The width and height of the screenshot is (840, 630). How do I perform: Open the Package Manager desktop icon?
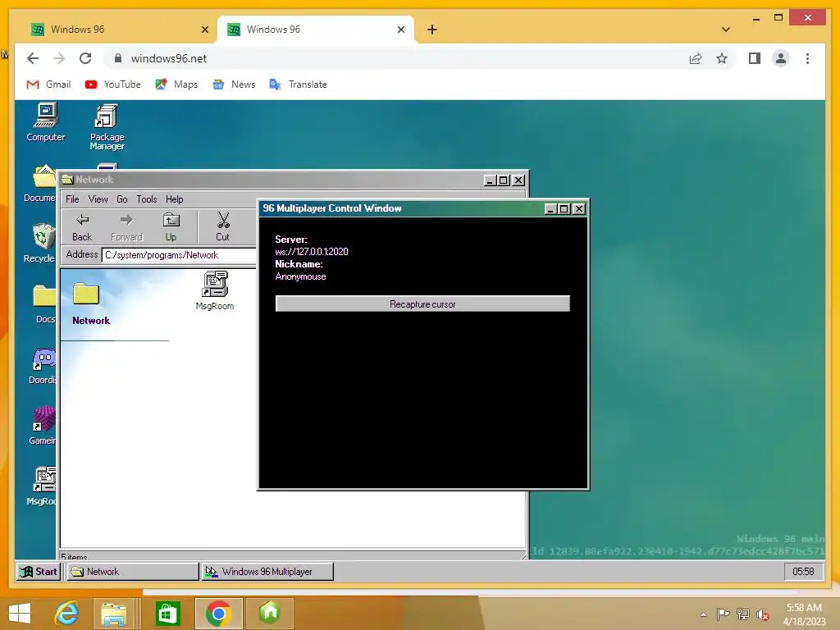click(x=107, y=127)
